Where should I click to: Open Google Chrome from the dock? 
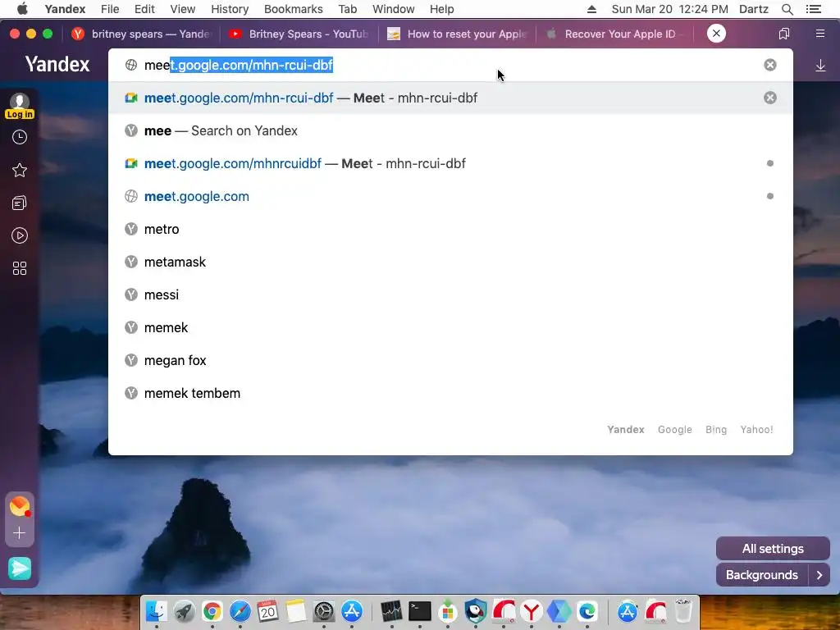point(212,610)
